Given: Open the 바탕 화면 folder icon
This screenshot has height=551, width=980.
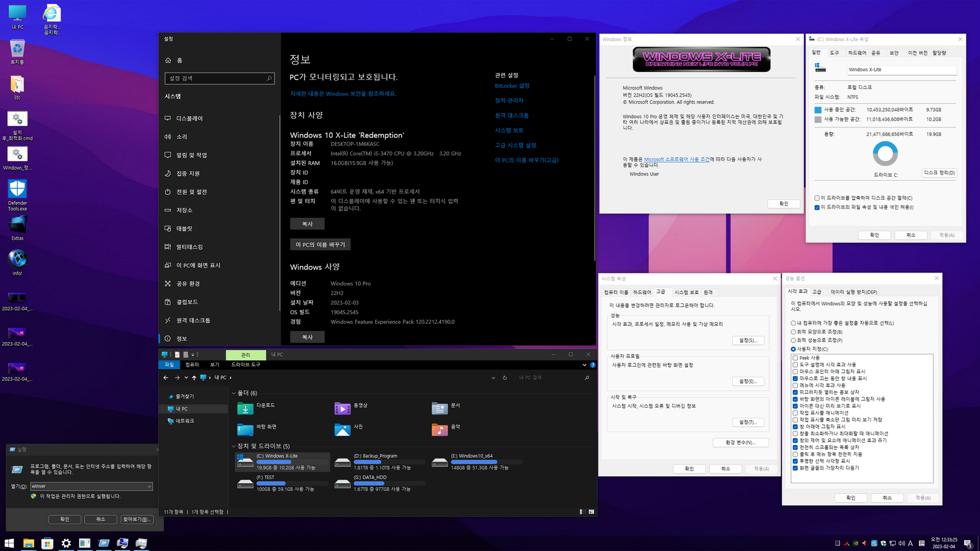Looking at the screenshot, I should (x=245, y=429).
